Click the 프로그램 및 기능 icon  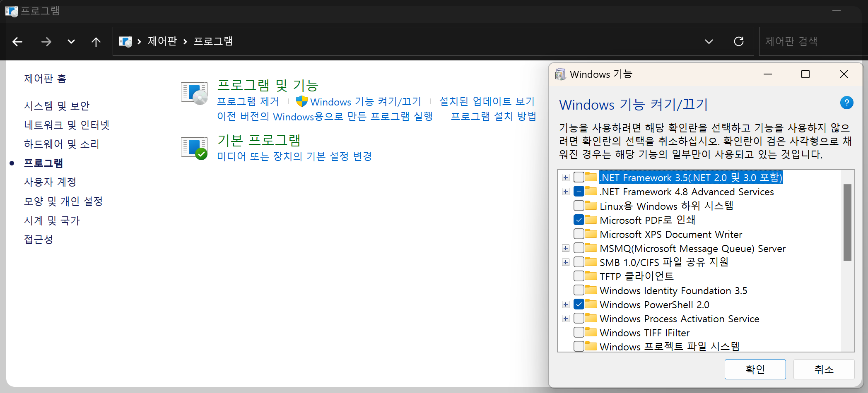click(x=194, y=93)
